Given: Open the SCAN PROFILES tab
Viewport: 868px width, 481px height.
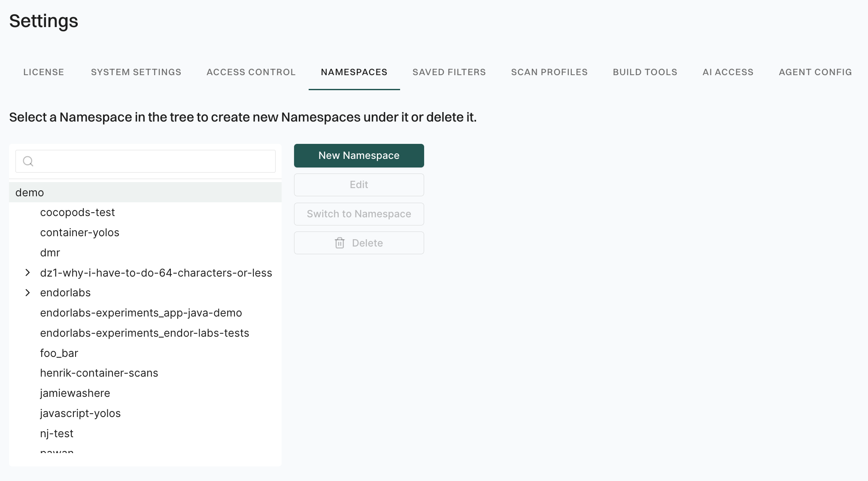Looking at the screenshot, I should coord(549,72).
